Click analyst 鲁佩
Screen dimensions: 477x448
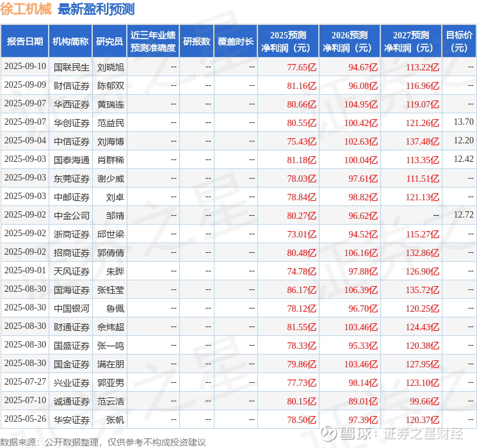tap(115, 308)
